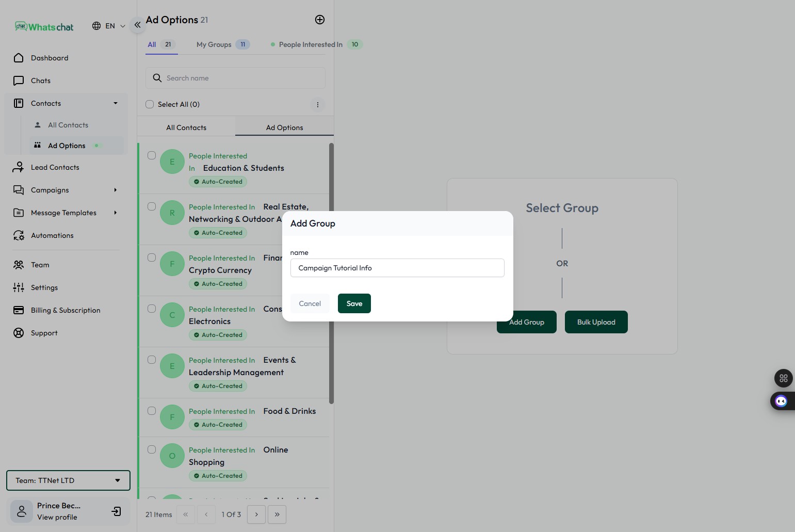Click the group name input field
This screenshot has height=532, width=795.
click(x=397, y=268)
